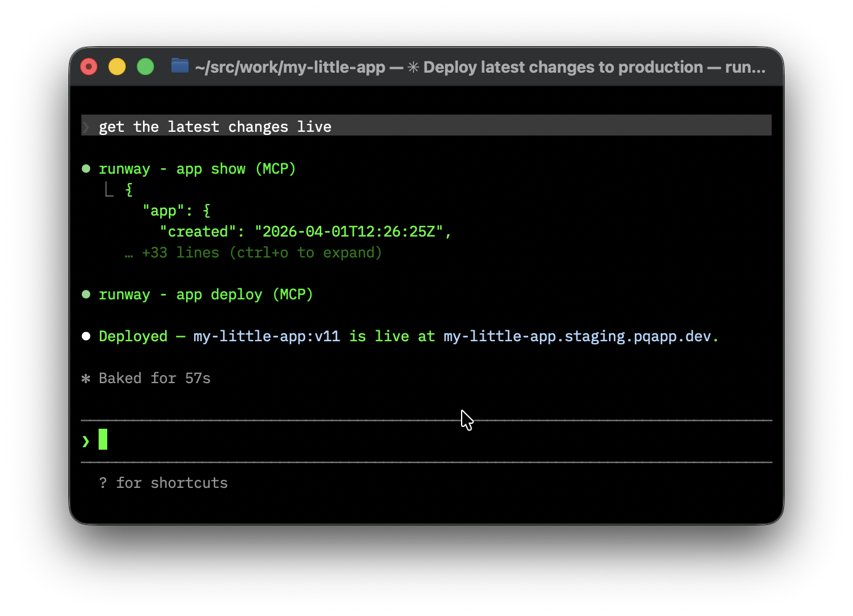Screen dimensions: 853x616
Task: Close the terminal window with the red button
Action: (x=89, y=67)
